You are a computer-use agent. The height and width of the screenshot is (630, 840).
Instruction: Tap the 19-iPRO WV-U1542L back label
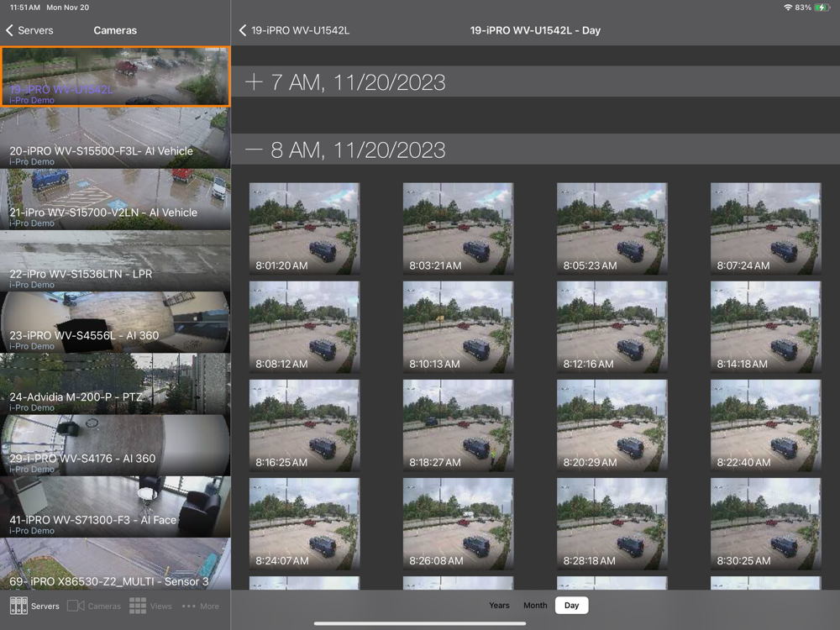300,30
